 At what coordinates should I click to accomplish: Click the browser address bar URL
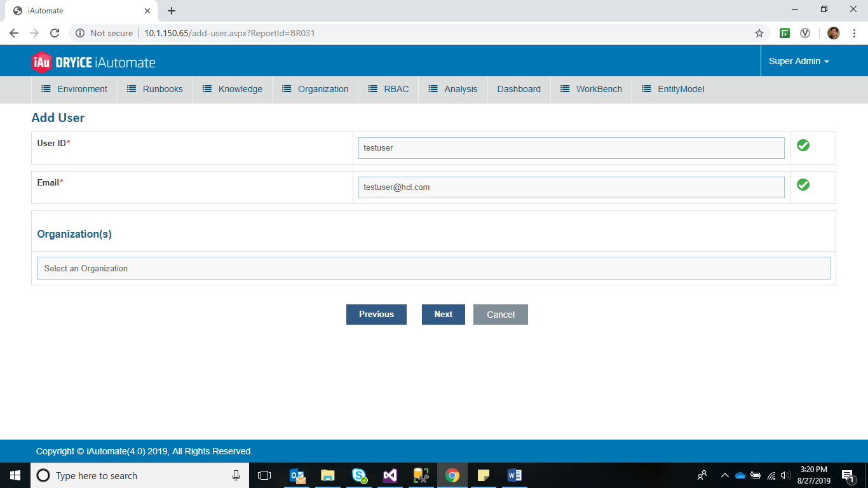[x=229, y=33]
